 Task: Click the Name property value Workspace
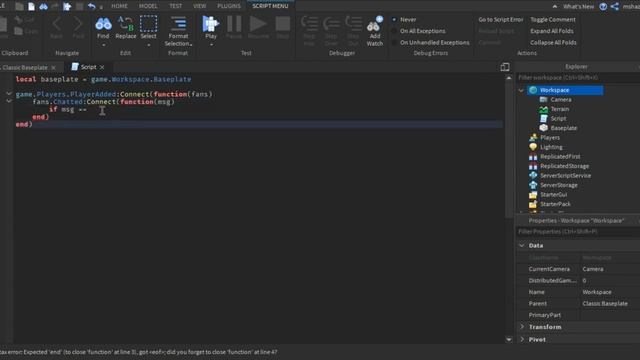point(609,292)
